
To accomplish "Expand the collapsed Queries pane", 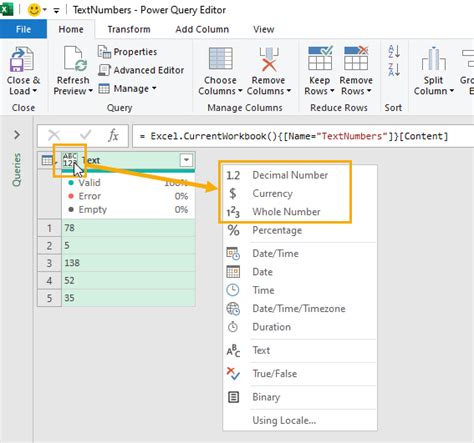I will [17, 135].
